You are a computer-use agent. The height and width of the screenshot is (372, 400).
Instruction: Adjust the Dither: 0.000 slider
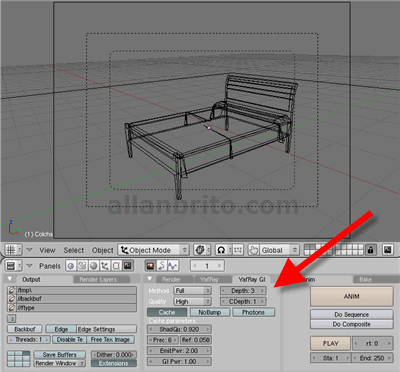tap(114, 355)
